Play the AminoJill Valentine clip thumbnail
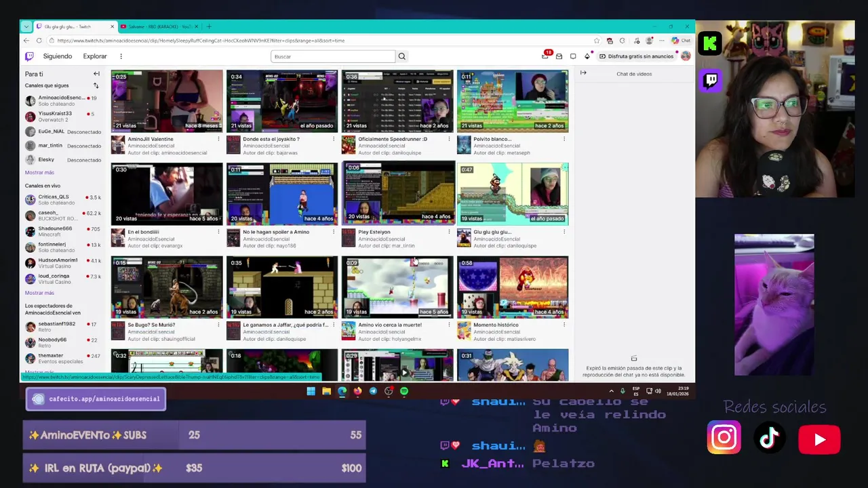Screen dimensions: 868x488 167,101
